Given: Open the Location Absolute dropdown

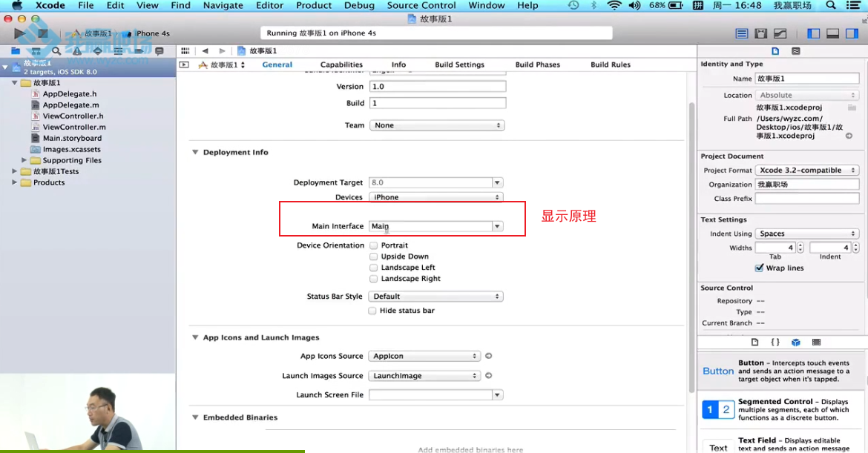Looking at the screenshot, I should [x=807, y=95].
